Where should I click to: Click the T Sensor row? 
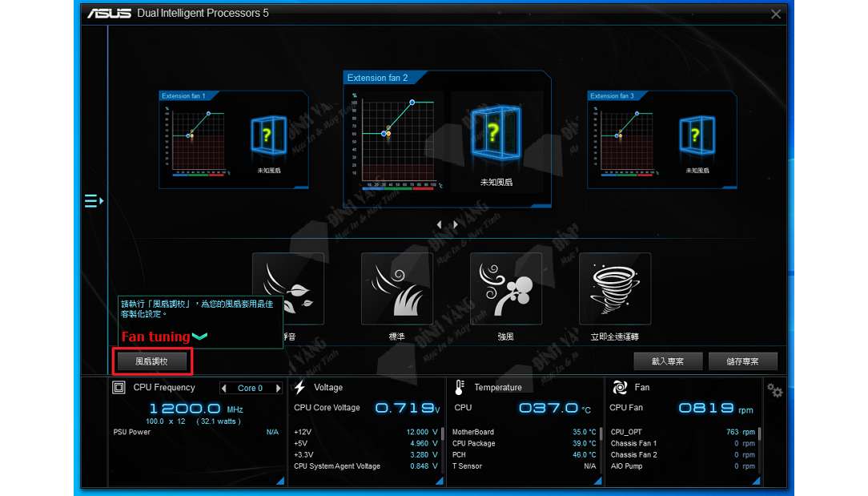coord(524,466)
